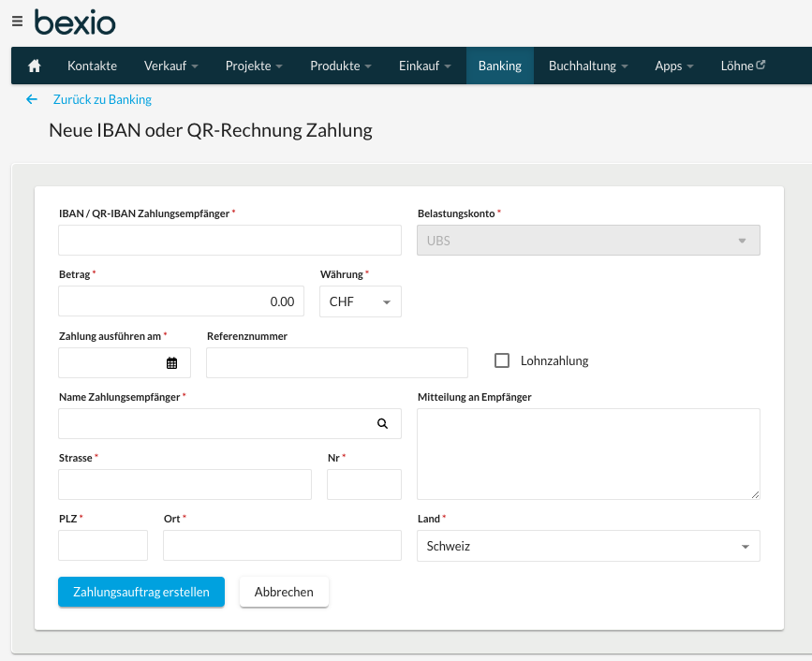The width and height of the screenshot is (812, 661).
Task: Click the Zahlung ausführen am date field
Action: click(x=125, y=362)
